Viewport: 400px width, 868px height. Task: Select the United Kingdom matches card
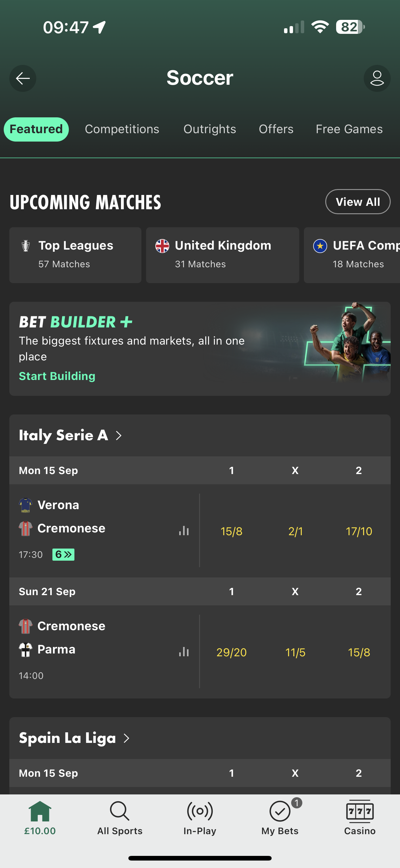point(222,255)
